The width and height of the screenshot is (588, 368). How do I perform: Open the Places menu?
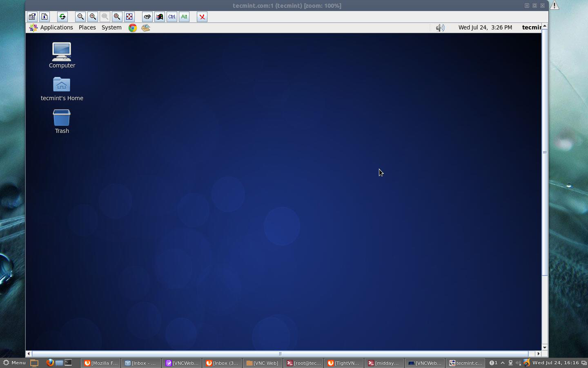point(87,27)
